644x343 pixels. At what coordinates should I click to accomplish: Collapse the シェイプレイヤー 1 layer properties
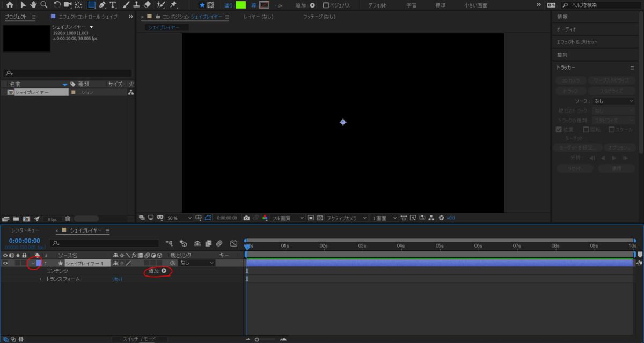pyautogui.click(x=33, y=263)
